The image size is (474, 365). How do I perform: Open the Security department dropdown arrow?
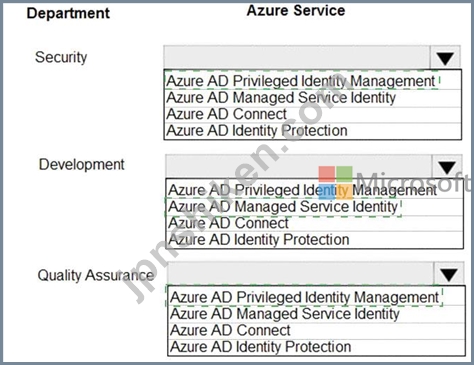coord(445,58)
